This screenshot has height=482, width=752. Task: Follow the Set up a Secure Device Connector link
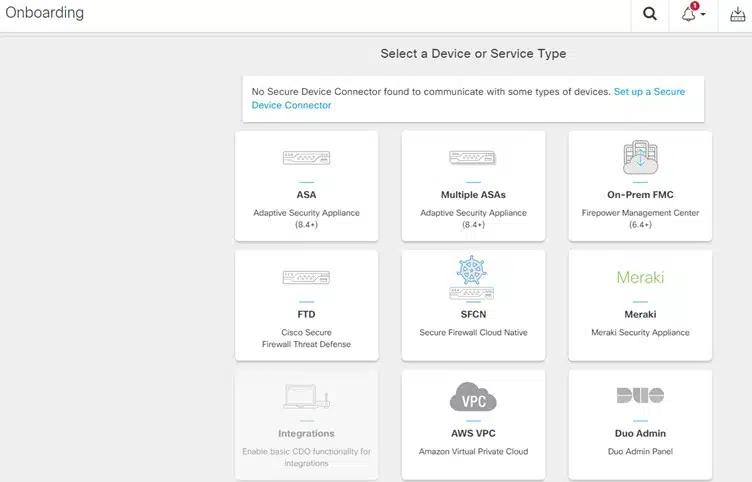tap(468, 98)
